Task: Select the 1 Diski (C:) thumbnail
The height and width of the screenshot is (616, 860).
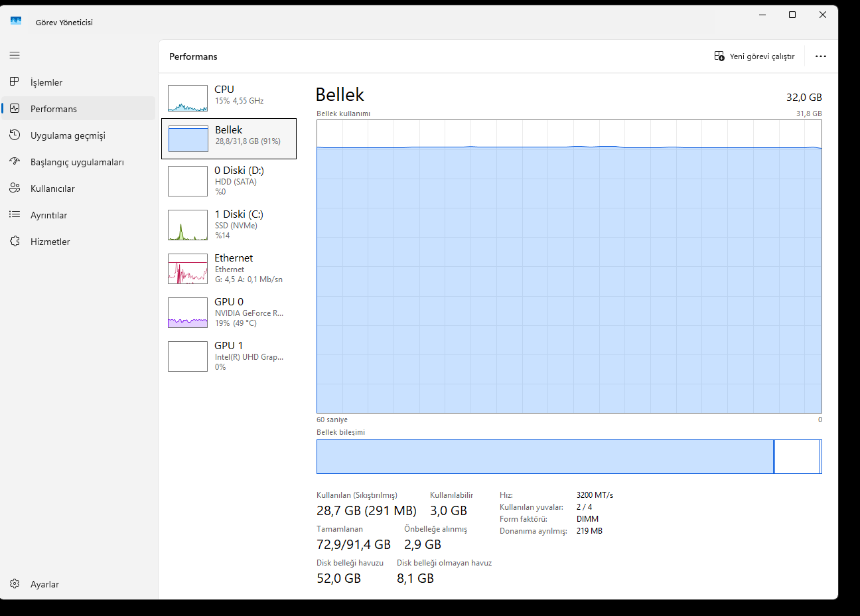Action: coord(188,225)
